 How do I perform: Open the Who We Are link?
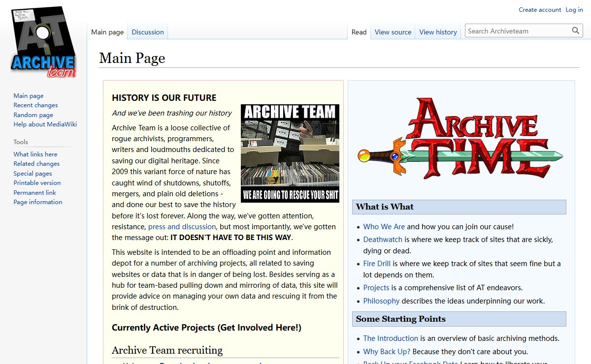[x=384, y=227]
